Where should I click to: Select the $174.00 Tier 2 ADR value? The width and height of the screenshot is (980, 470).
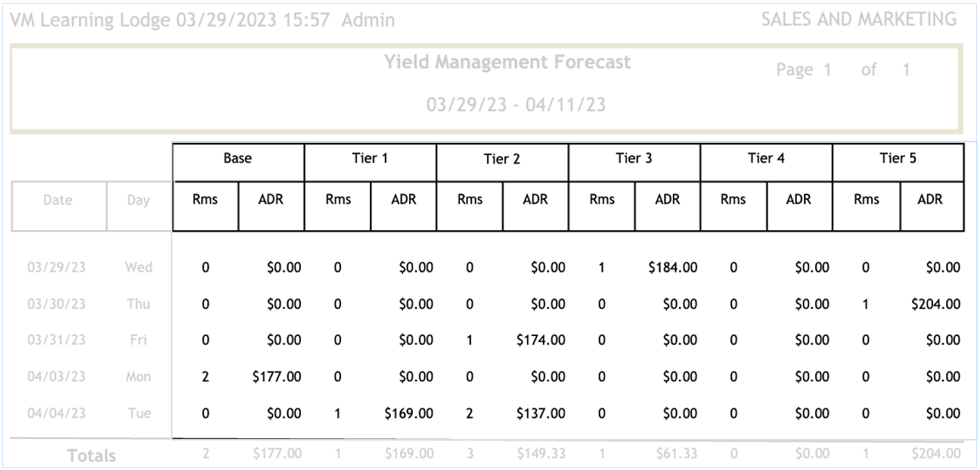pos(540,341)
